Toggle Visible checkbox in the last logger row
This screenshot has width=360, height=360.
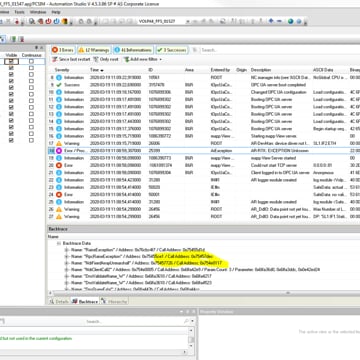(11, 141)
